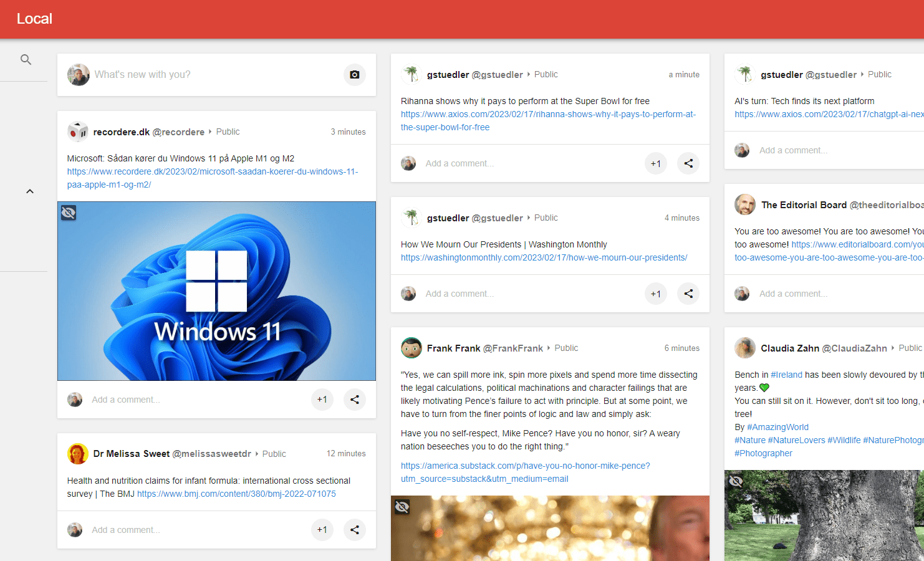Open Public visibility arrow on recordere.dk post

(210, 132)
